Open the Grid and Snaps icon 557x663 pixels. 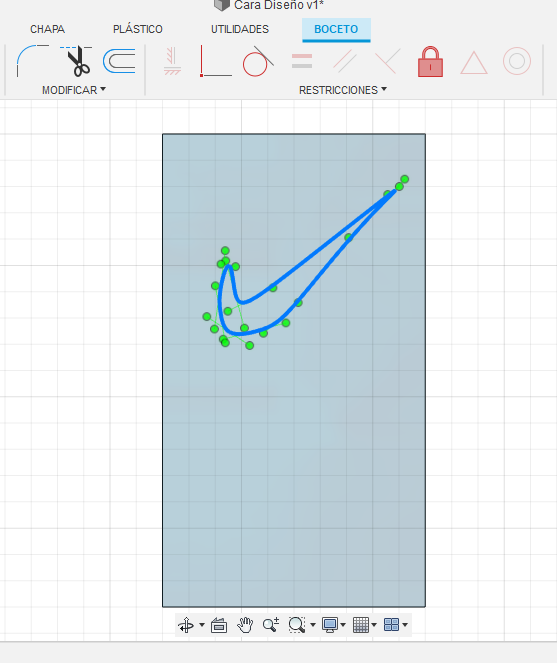(x=361, y=625)
